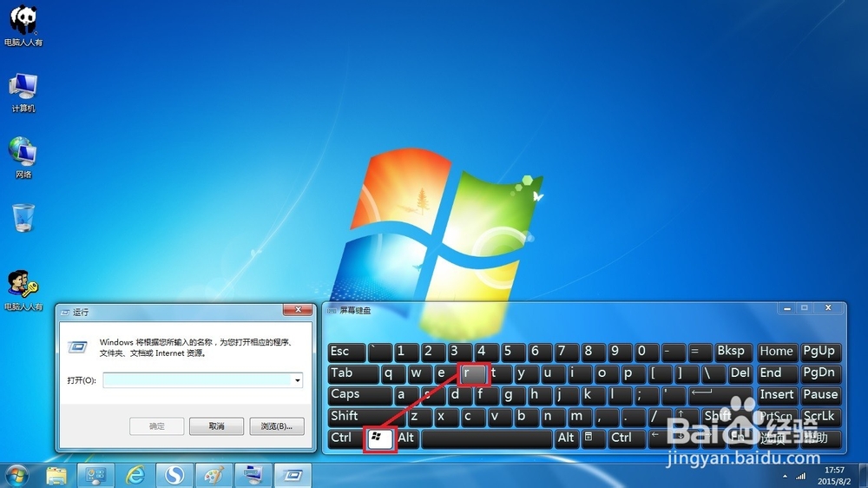Click the backtick key next to Esc

click(x=380, y=352)
